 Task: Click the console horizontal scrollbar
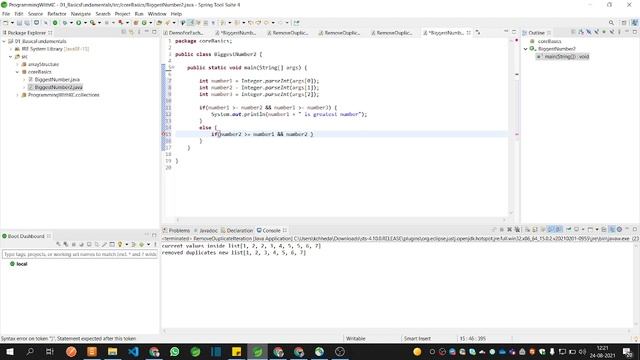(x=398, y=331)
